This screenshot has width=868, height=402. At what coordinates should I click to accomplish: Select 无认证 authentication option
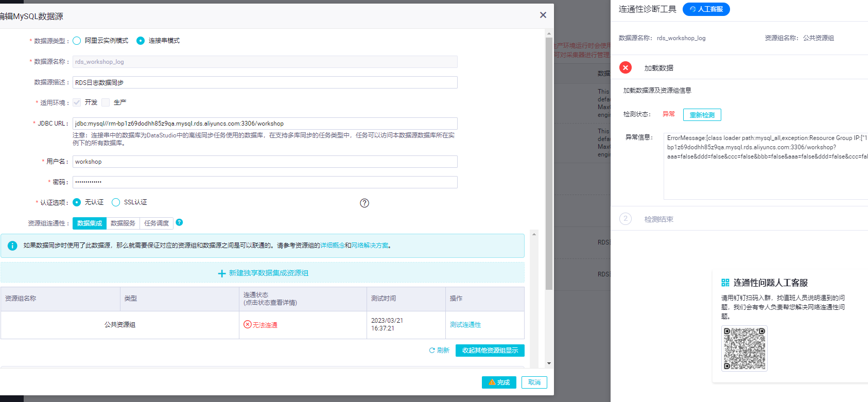[77, 202]
